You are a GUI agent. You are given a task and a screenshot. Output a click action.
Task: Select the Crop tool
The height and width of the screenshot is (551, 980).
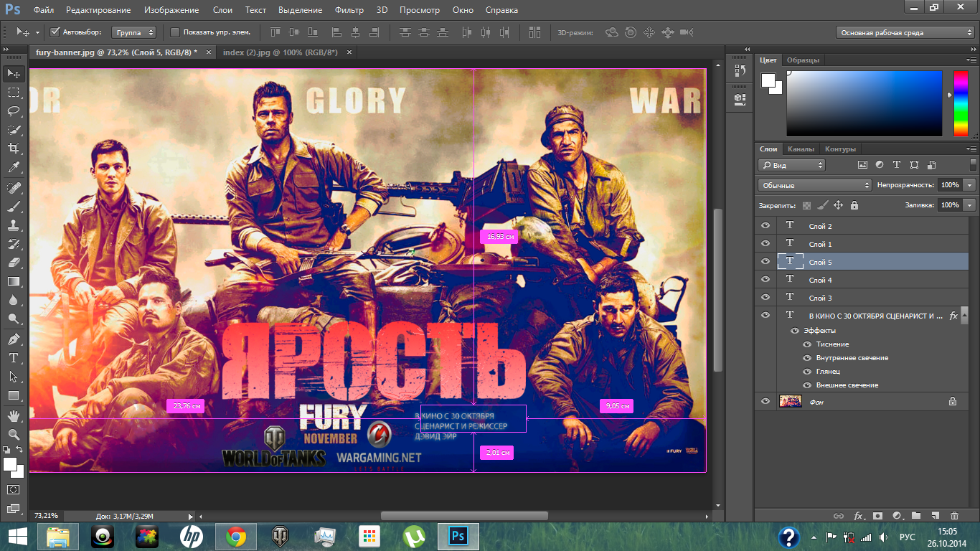pyautogui.click(x=14, y=149)
